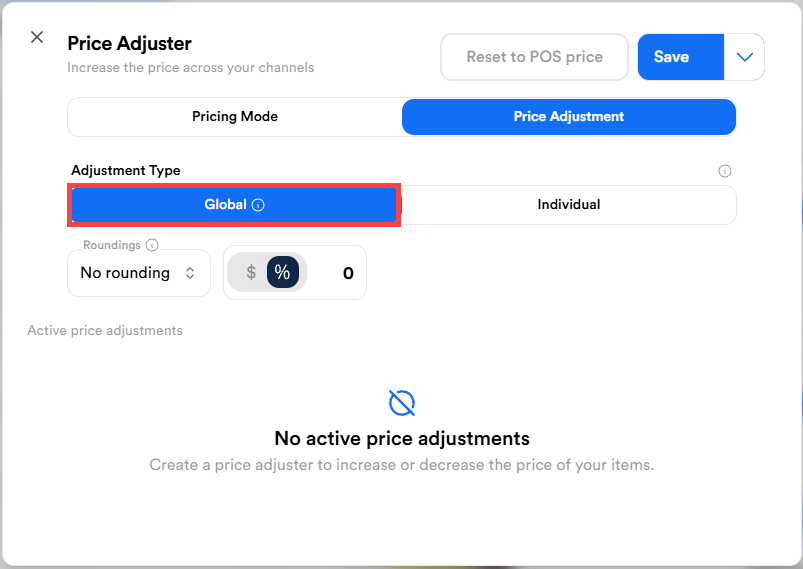
Task: Click the info icon next to Roundings
Action: point(152,245)
